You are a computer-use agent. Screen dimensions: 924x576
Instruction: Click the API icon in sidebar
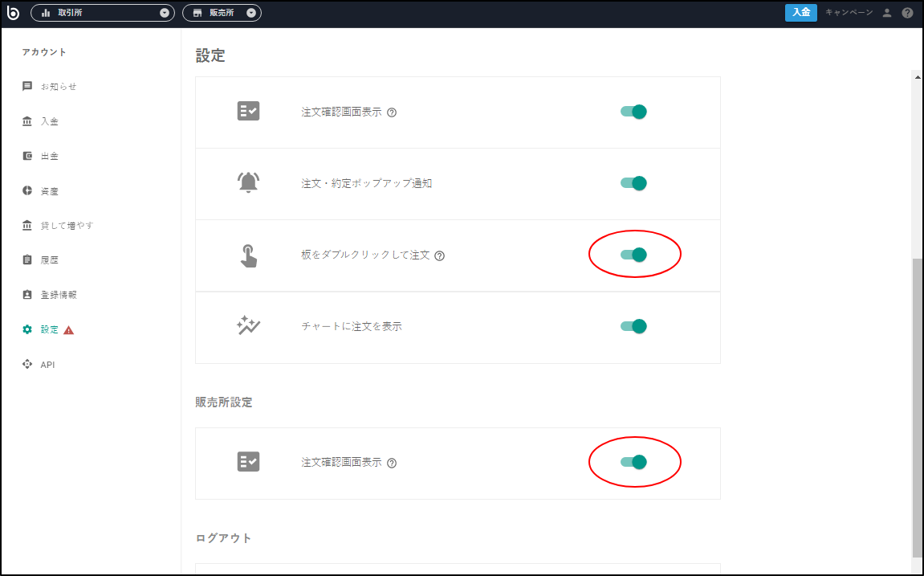point(27,365)
